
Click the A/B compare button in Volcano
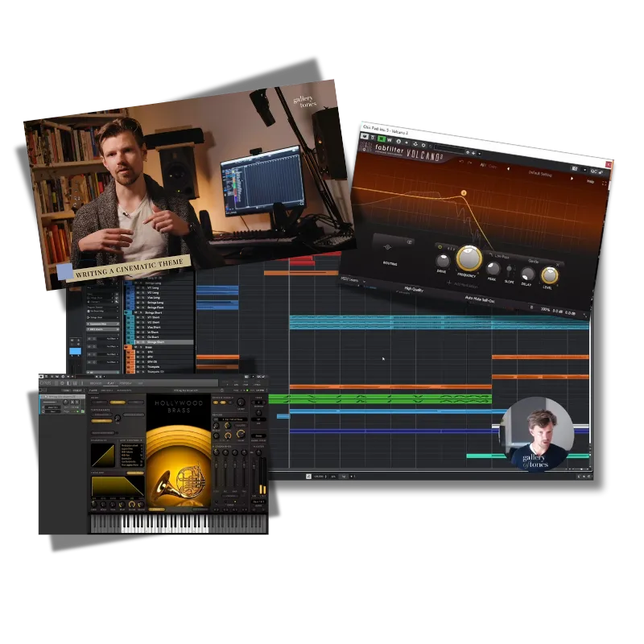482,165
